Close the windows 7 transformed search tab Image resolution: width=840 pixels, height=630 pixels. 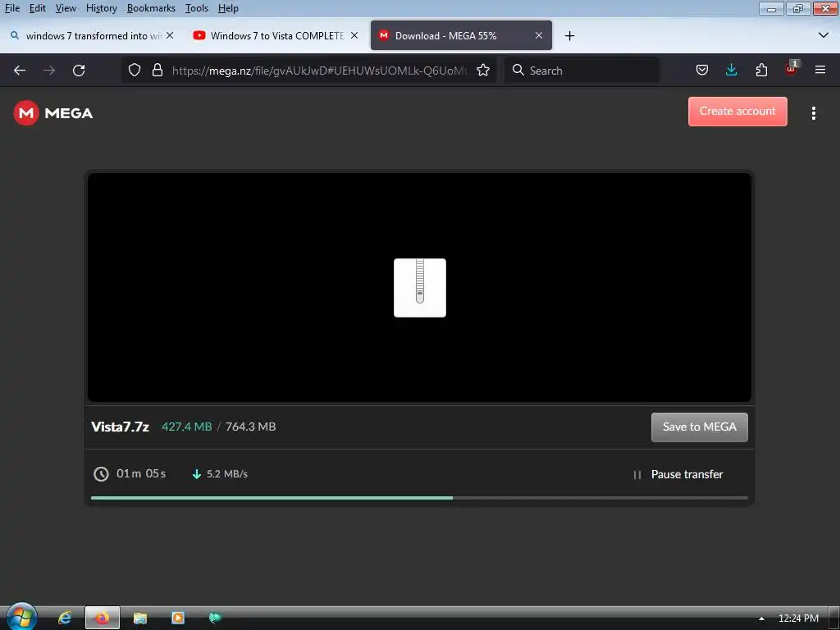(x=170, y=35)
